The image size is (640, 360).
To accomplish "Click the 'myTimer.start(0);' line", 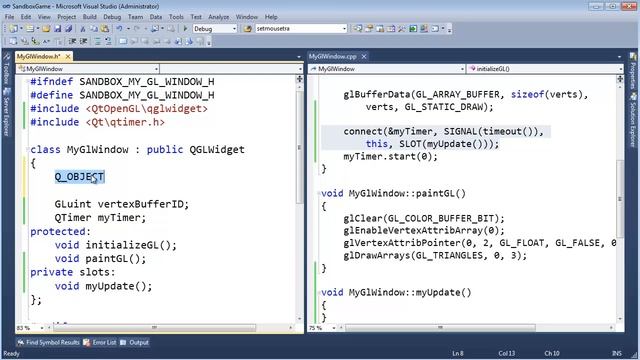I will 390,156.
